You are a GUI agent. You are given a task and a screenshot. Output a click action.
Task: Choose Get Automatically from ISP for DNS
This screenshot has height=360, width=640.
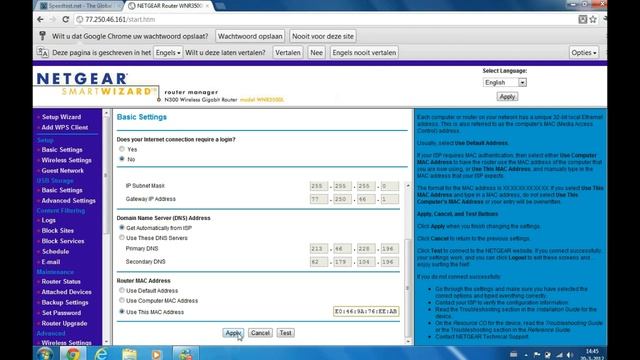click(122, 227)
